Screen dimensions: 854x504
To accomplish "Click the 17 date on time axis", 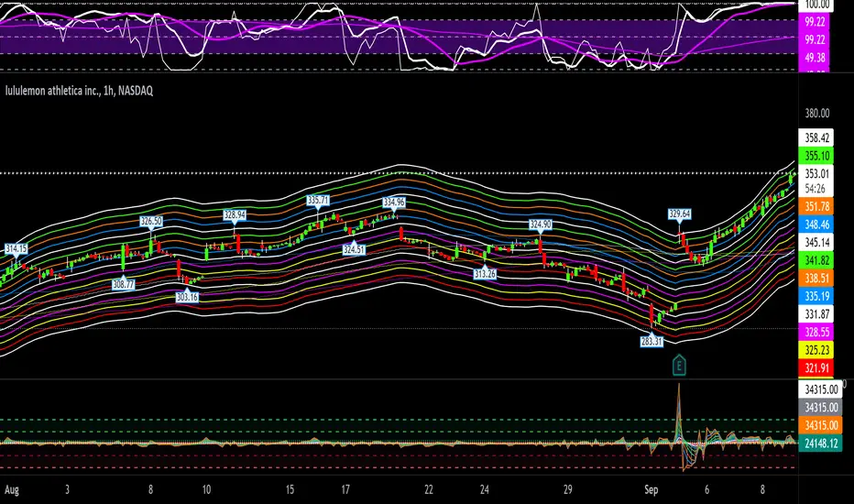I will point(345,490).
